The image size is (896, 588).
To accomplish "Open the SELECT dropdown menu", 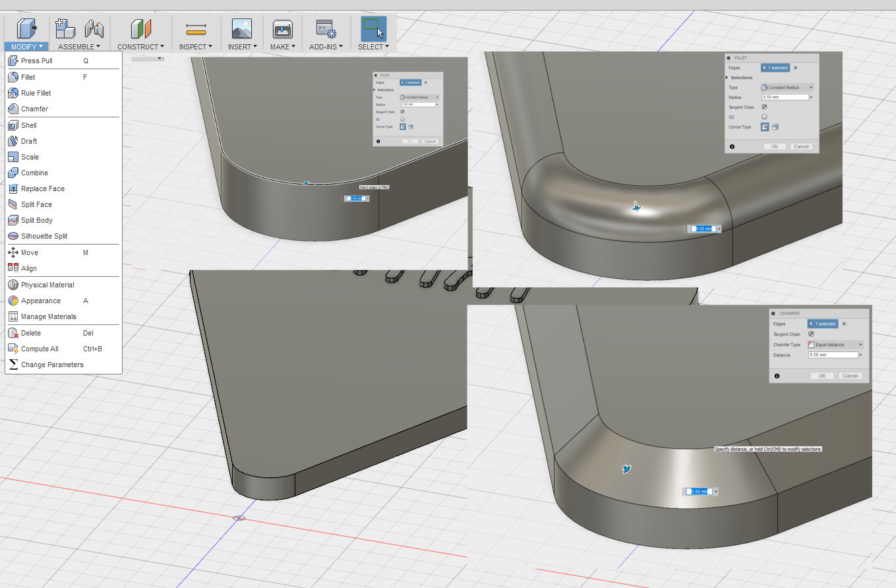I will click(373, 47).
